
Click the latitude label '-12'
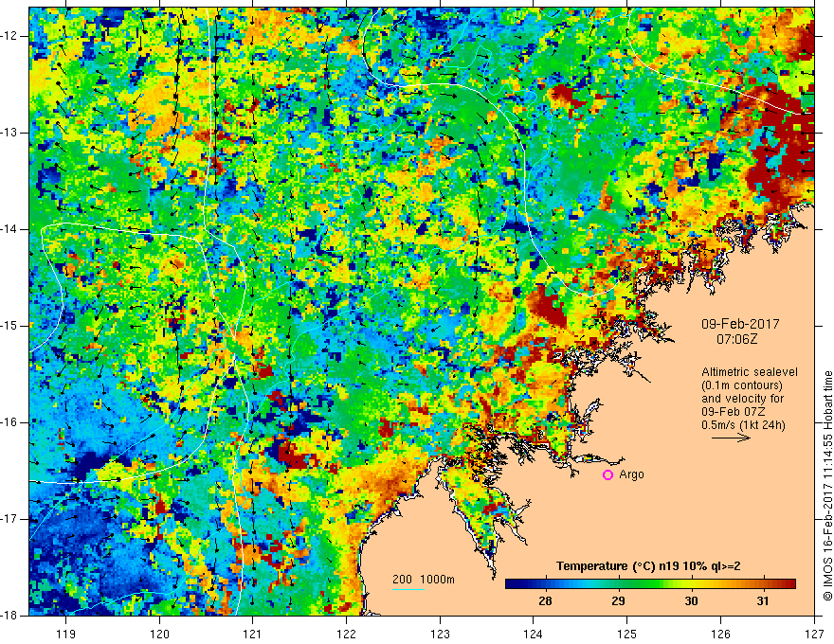(9, 36)
